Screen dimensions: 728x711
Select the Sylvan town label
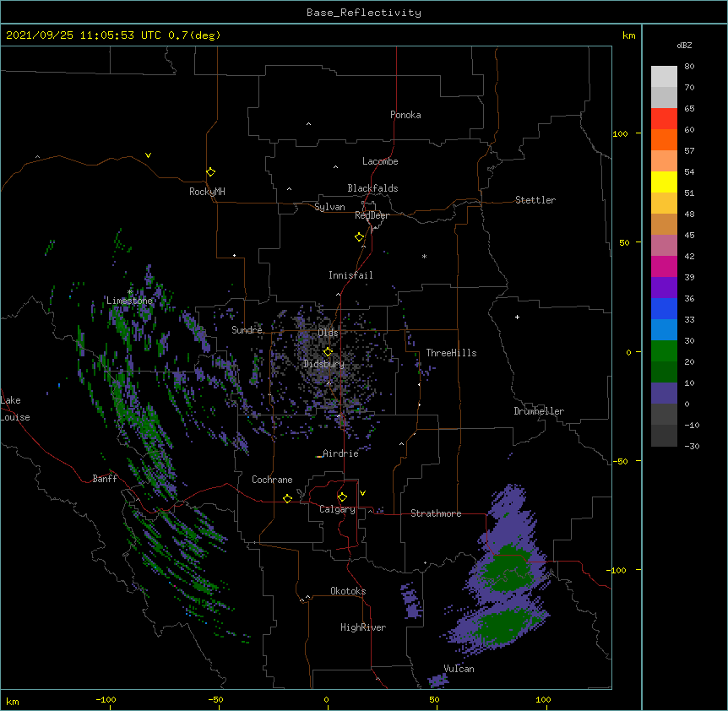click(329, 207)
